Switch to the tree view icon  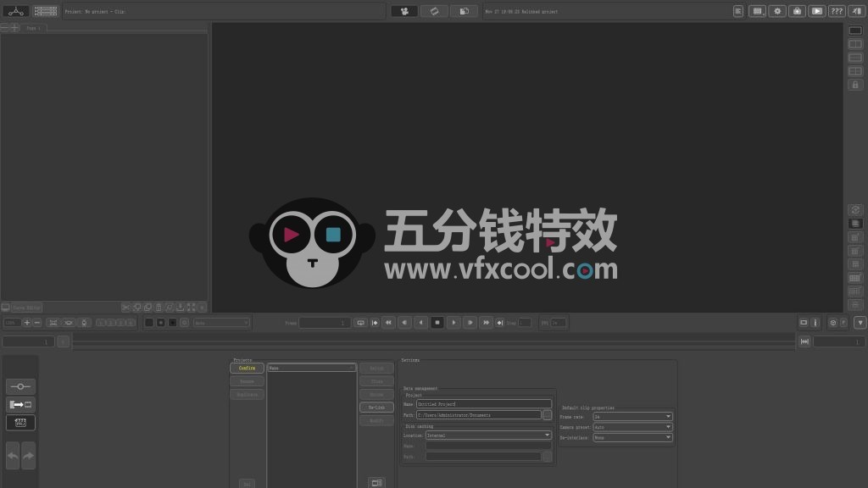coord(15,11)
